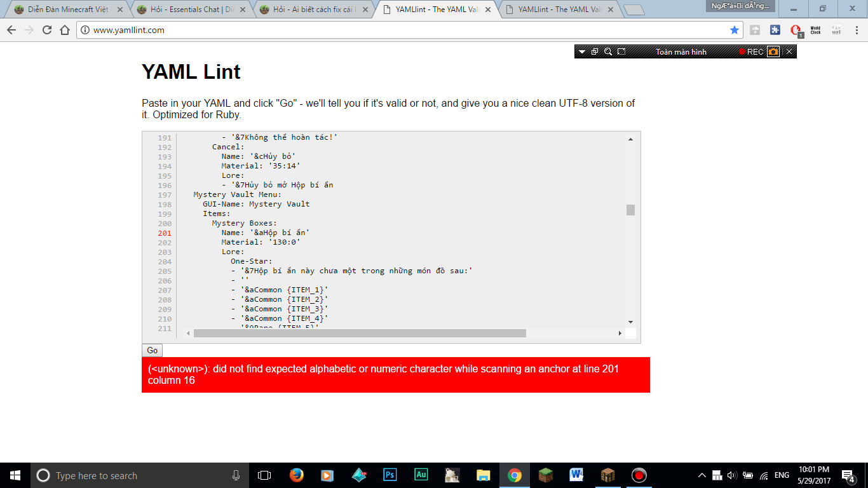The image size is (868, 488).
Task: Close the Hỏi - Essentials Chat tab
Action: click(241, 10)
